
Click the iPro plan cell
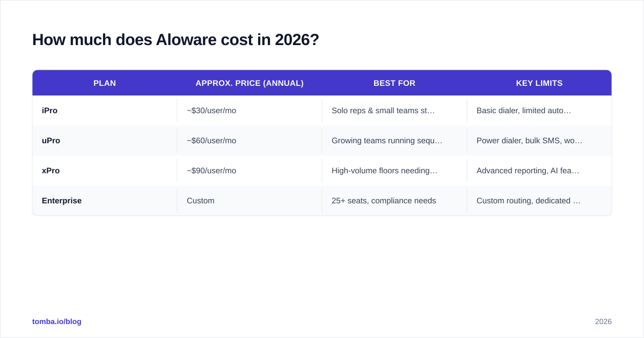[x=105, y=111]
